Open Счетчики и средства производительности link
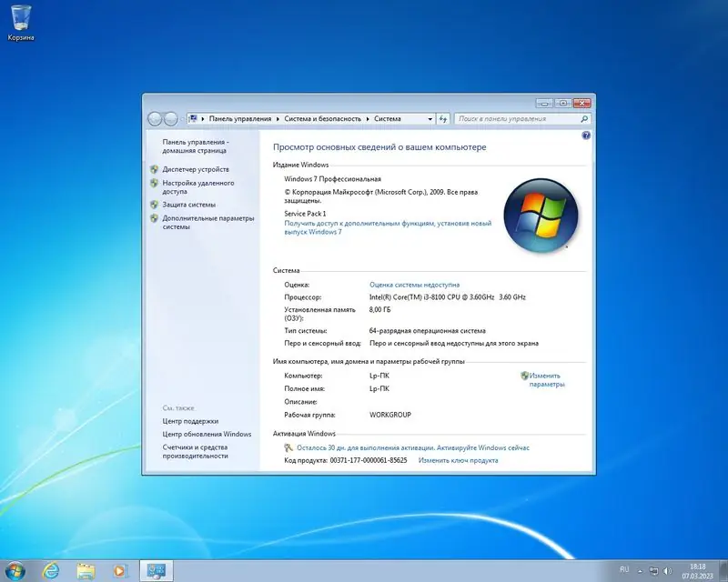This screenshot has height=582, width=728. tap(195, 452)
